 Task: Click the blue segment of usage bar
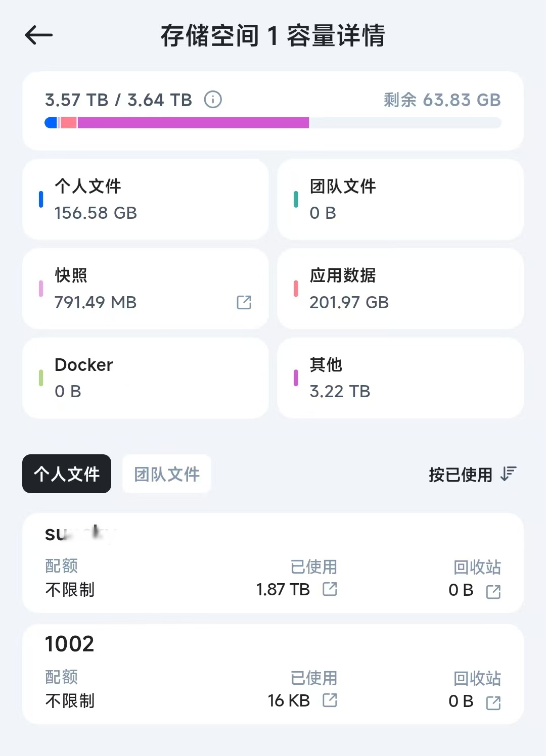51,123
